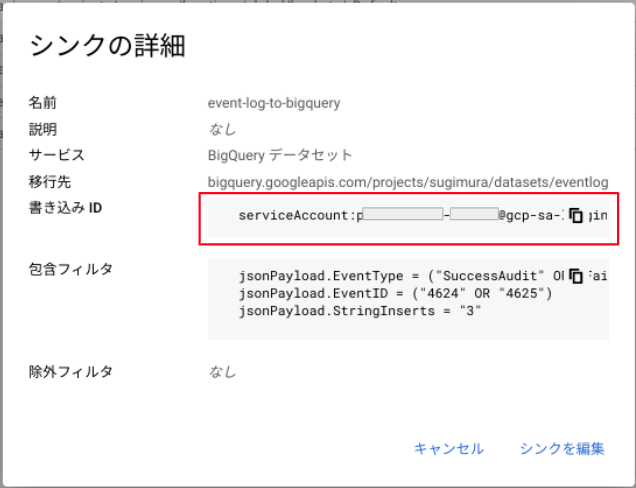This screenshot has width=636, height=488.
Task: Select the sink name event-log-to-bigquery
Action: [x=274, y=103]
